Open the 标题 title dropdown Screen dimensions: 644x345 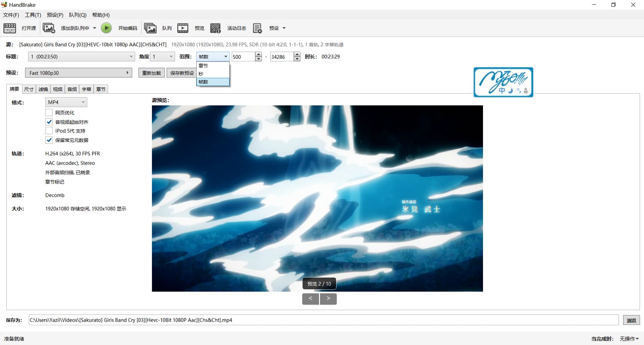click(82, 57)
